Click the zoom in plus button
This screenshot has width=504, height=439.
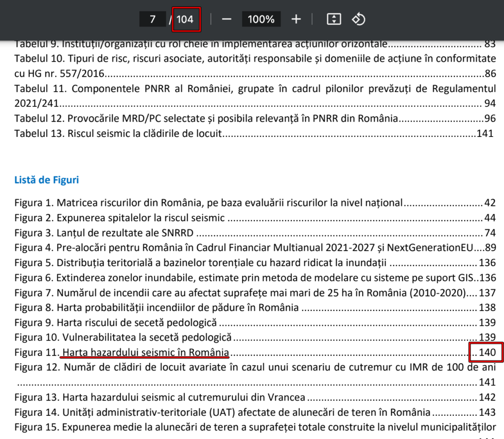pos(296,19)
